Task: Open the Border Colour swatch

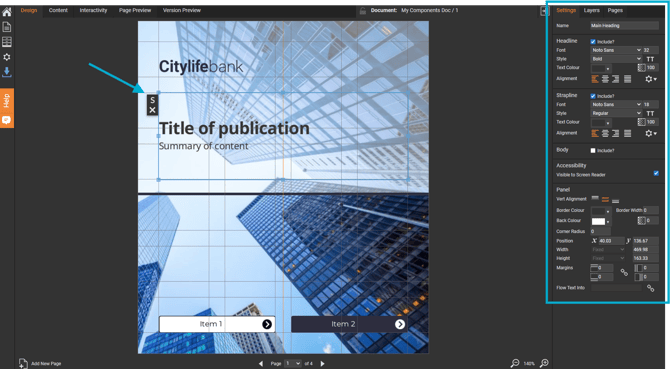Action: pyautogui.click(x=601, y=211)
